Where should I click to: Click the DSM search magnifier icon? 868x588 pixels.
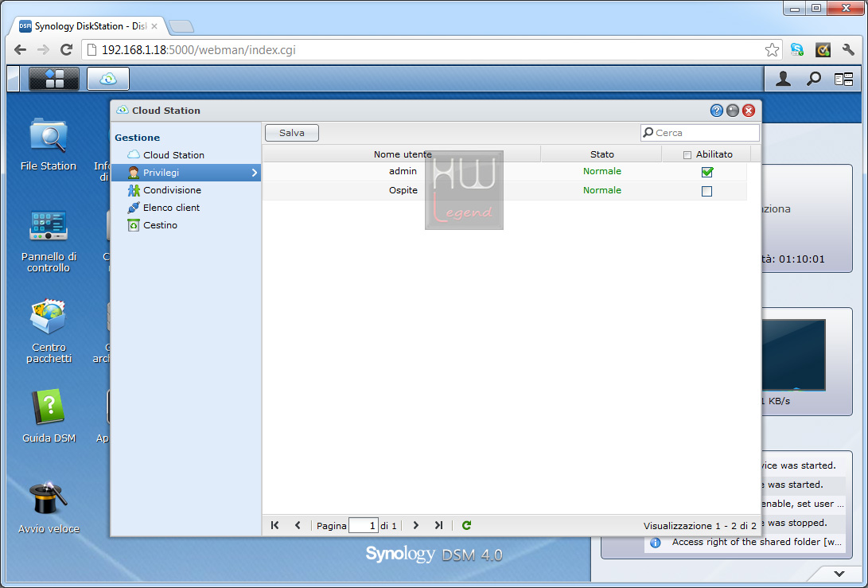(813, 80)
